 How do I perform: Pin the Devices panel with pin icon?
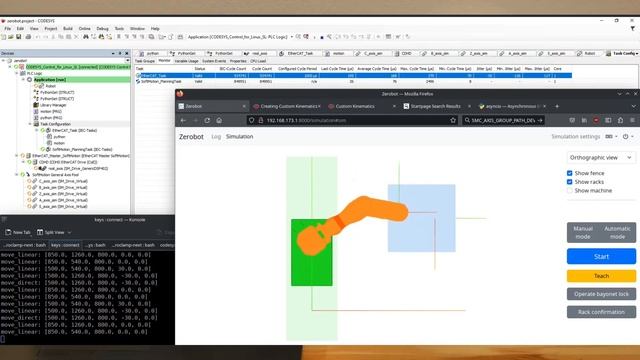[120, 53]
